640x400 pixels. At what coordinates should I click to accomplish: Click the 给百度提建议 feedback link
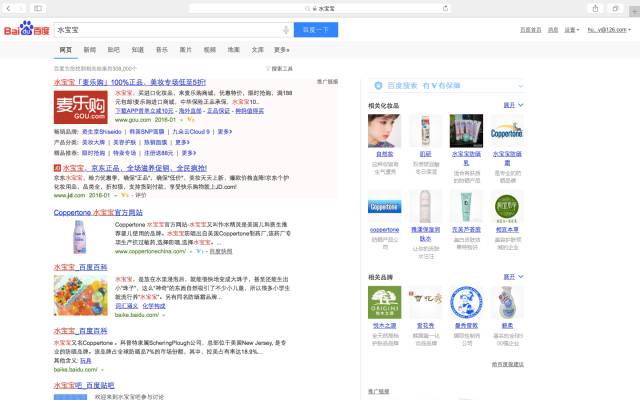(508, 364)
